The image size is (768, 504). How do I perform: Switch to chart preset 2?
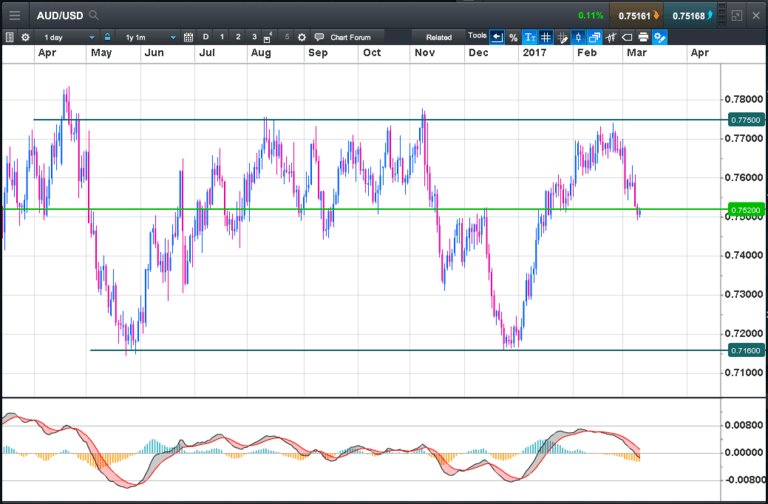pyautogui.click(x=238, y=37)
